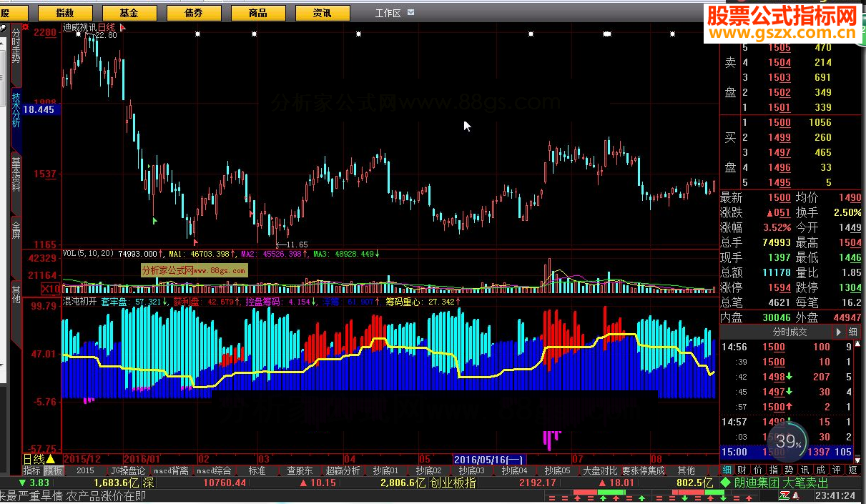Click the 基金 yellow toolbar button
This screenshot has width=866, height=504.
pyautogui.click(x=129, y=13)
